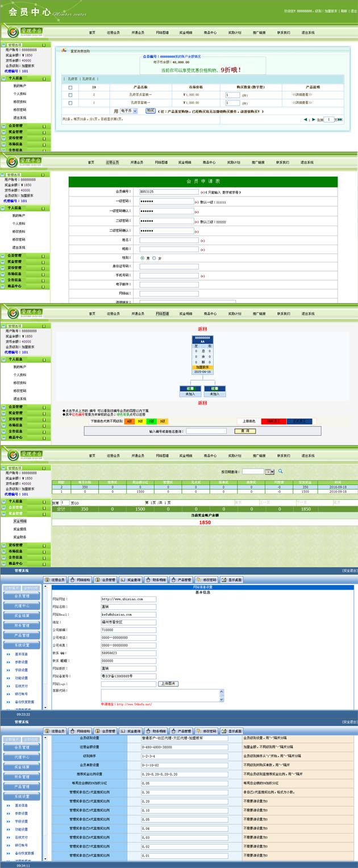Click the red 当前会员 color legend swatch
The width and height of the screenshot is (358, 868).
click(x=273, y=422)
